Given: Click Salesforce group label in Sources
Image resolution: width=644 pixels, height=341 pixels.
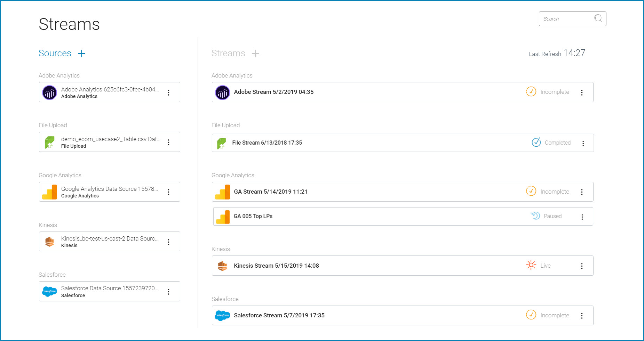Looking at the screenshot, I should tap(52, 275).
